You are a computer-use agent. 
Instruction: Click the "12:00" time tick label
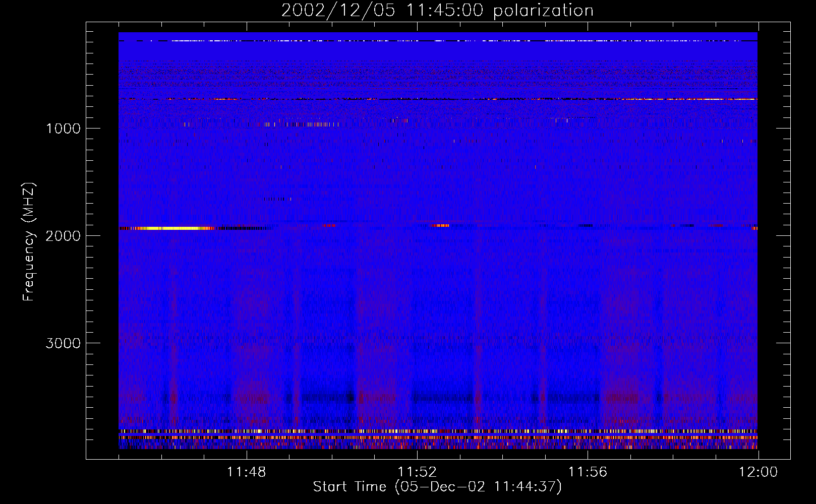[758, 472]
